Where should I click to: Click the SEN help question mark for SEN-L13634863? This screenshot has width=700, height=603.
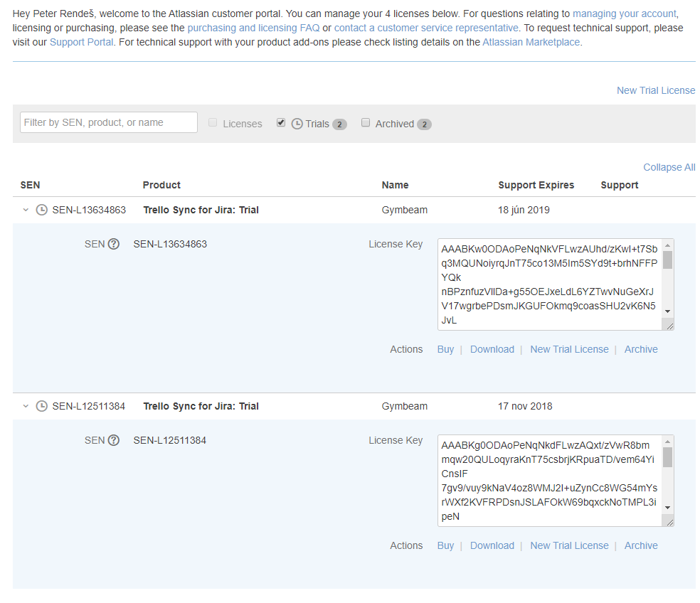tap(114, 244)
